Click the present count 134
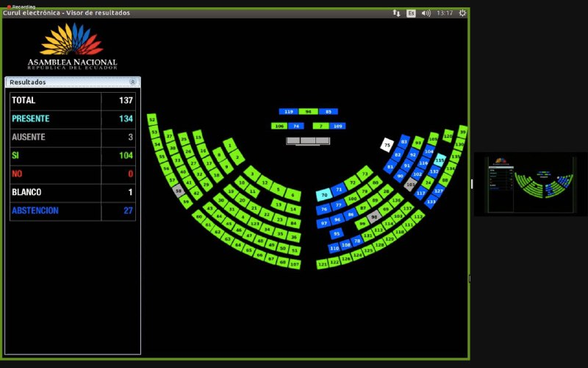The image size is (588, 368). (126, 118)
